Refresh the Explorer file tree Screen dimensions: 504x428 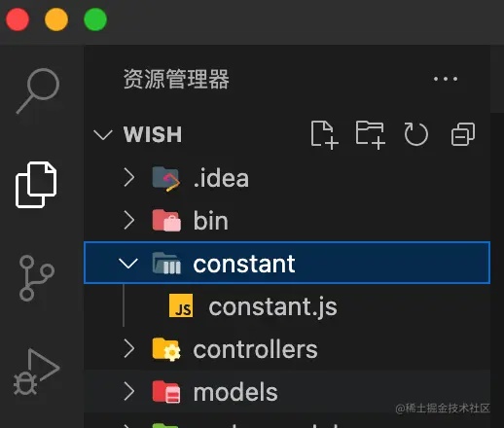coord(416,134)
